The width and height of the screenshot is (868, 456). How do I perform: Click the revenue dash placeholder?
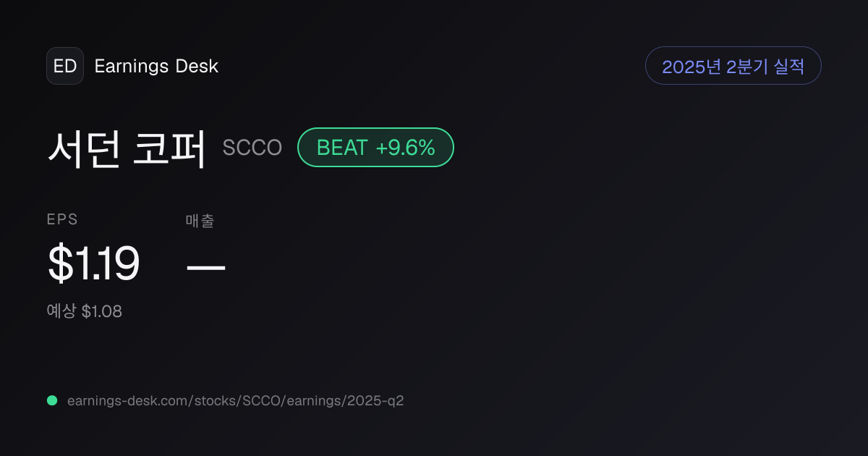click(206, 266)
